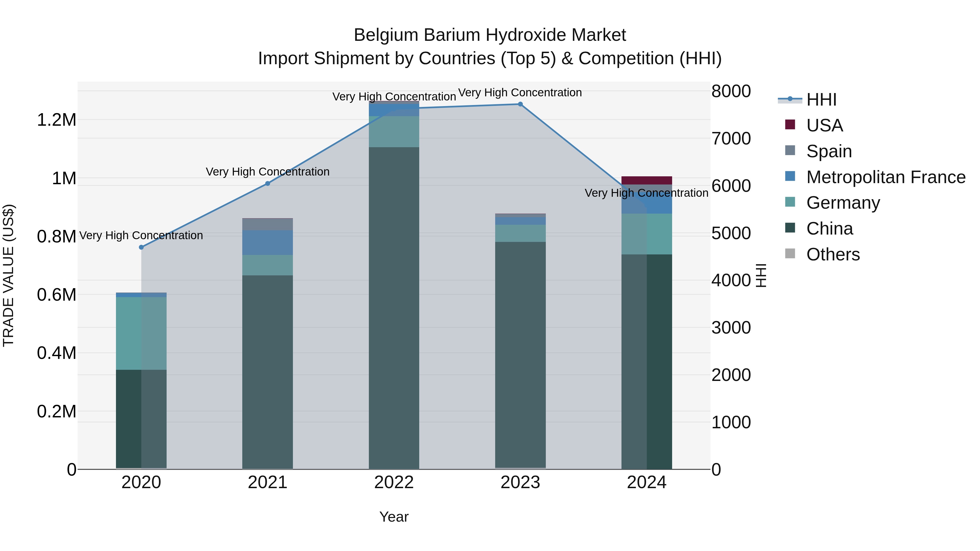
Task: Select the 2023 HHI data point
Action: tap(520, 104)
